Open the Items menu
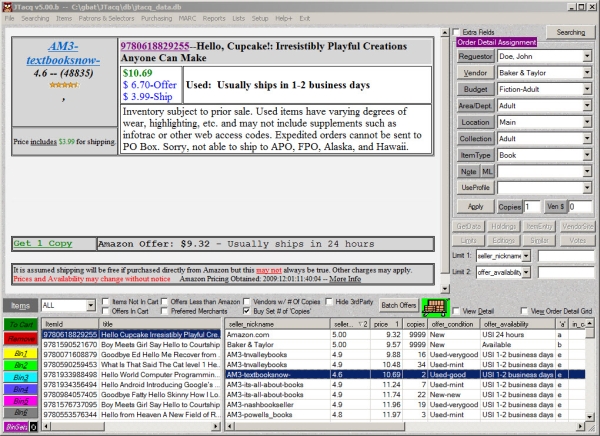 point(64,18)
